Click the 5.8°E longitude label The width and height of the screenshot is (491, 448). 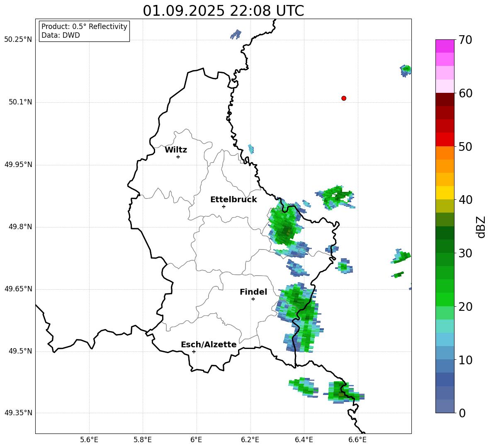click(x=143, y=440)
